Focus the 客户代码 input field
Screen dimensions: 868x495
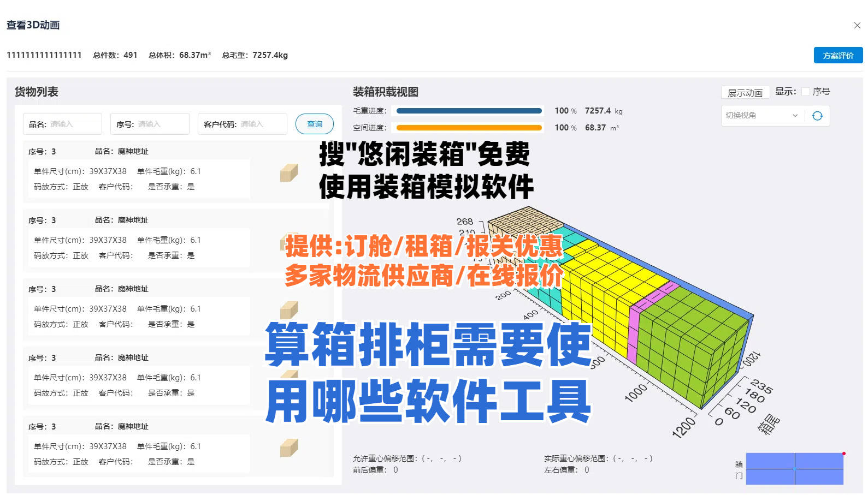click(x=242, y=124)
